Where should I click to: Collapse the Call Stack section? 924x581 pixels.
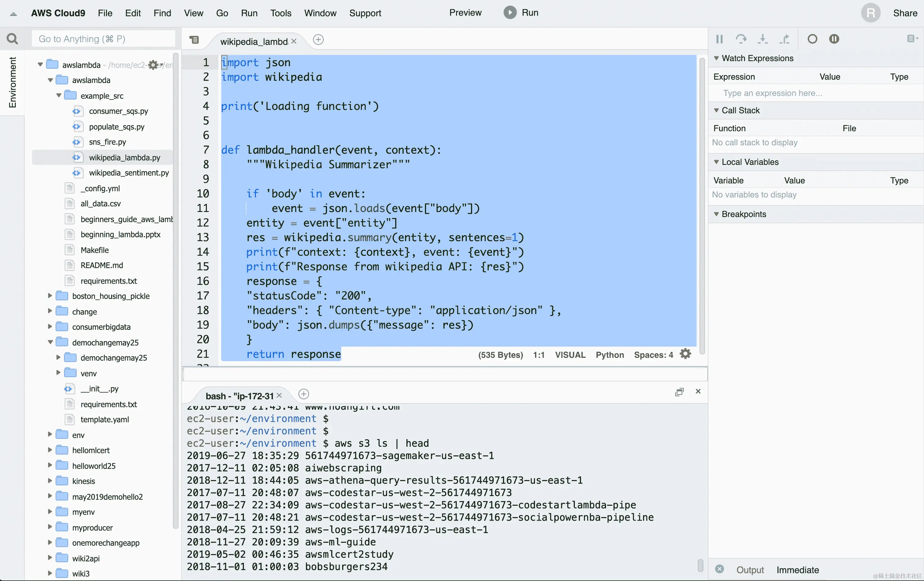[x=716, y=111]
